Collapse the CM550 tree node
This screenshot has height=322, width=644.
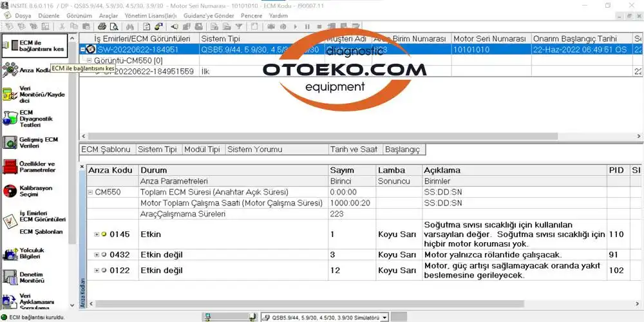click(x=90, y=193)
